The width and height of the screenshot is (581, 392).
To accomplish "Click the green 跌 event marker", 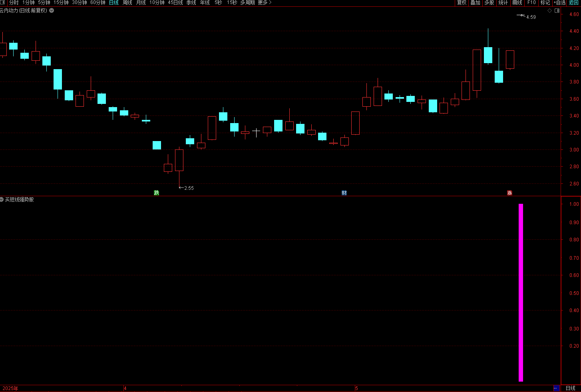I will coord(157,193).
